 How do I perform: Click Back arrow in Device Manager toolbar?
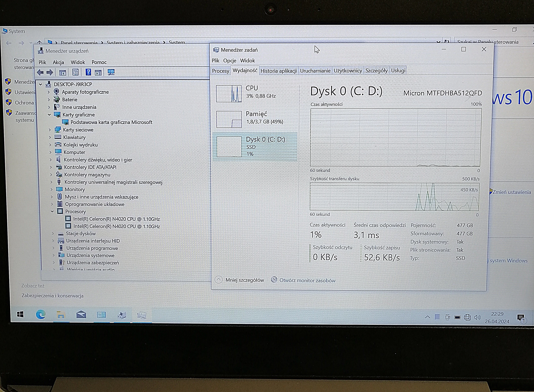40,72
